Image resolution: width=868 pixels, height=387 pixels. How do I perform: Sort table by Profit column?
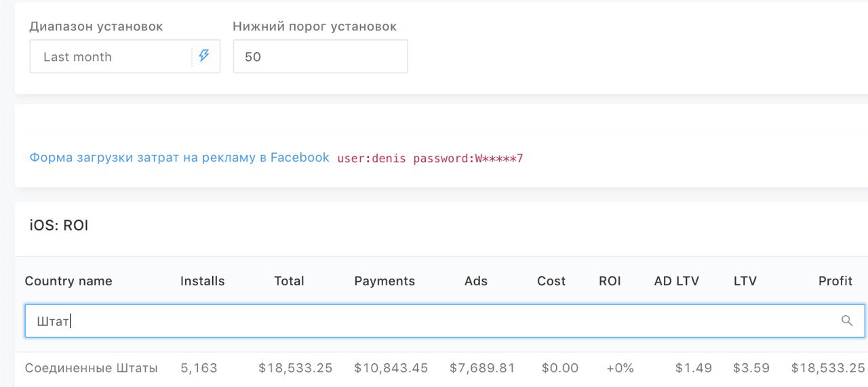coord(835,281)
